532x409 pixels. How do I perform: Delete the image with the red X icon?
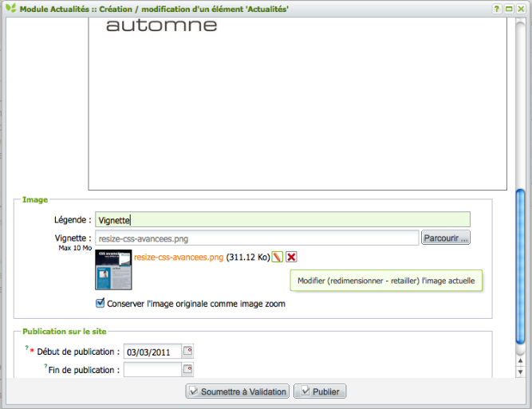point(291,257)
